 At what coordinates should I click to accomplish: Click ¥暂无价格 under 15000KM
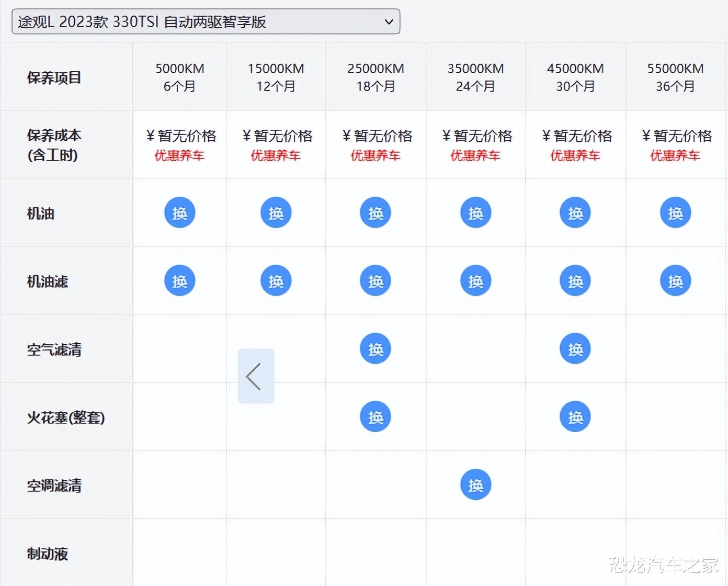(277, 136)
